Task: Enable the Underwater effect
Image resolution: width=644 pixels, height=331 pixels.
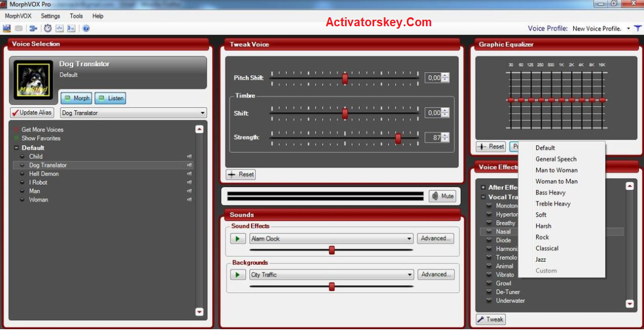Action: pos(510,301)
